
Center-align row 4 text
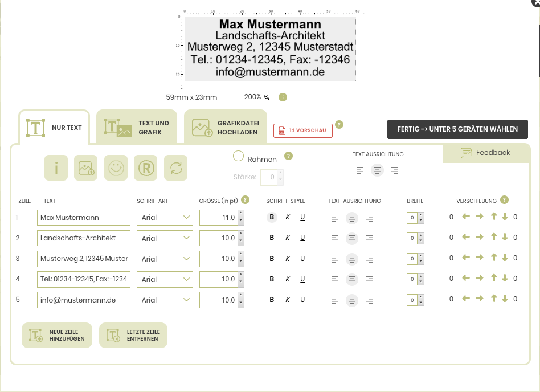(351, 280)
